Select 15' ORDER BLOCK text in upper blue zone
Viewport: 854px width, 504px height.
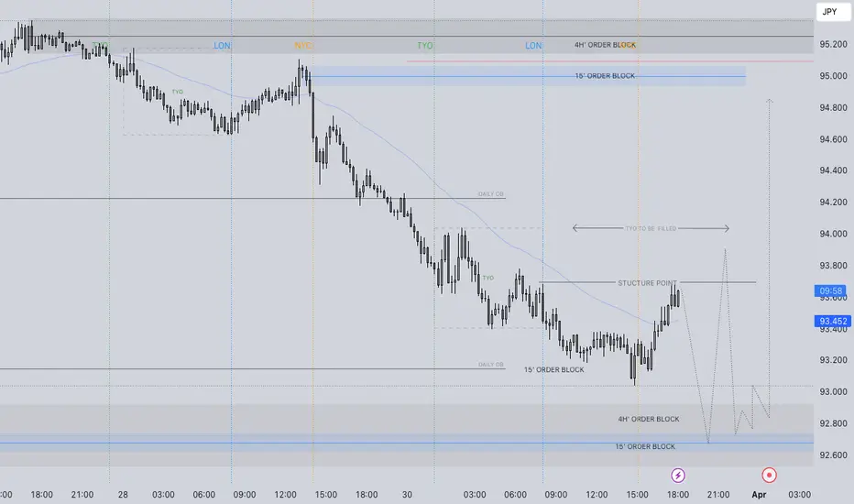pos(605,76)
